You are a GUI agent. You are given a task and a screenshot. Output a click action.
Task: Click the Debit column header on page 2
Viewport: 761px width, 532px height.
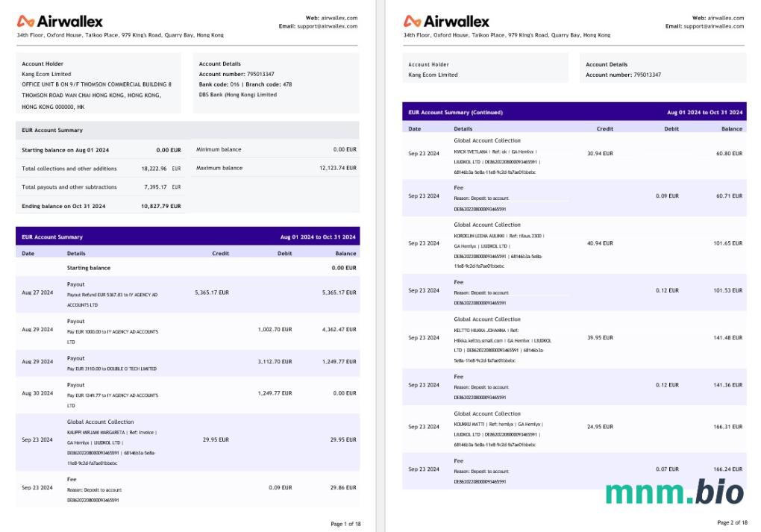671,129
